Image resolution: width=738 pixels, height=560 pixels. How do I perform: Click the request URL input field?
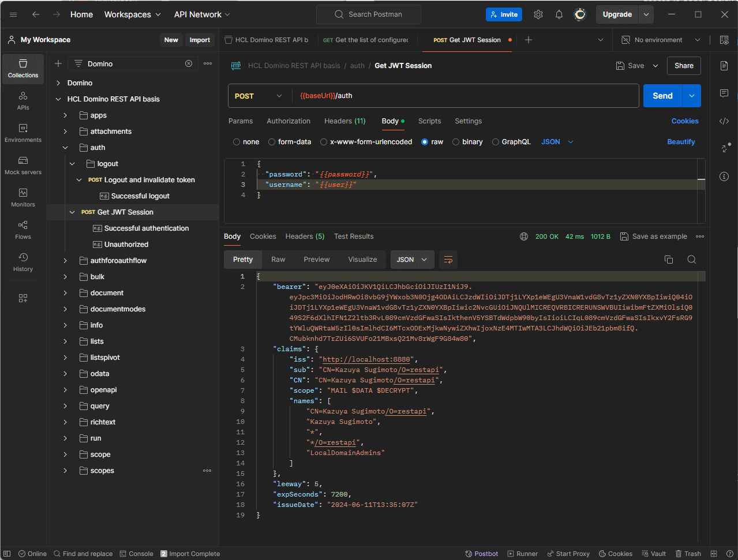462,96
